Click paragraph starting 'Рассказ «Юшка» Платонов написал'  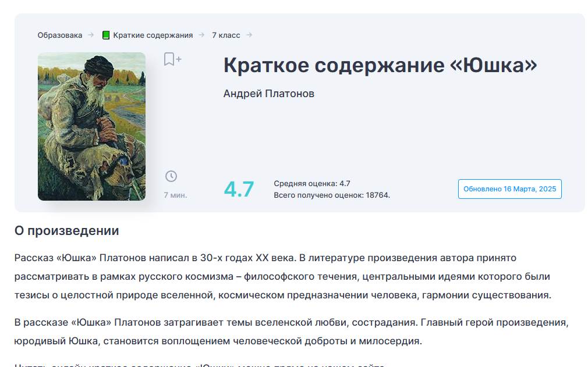point(283,276)
